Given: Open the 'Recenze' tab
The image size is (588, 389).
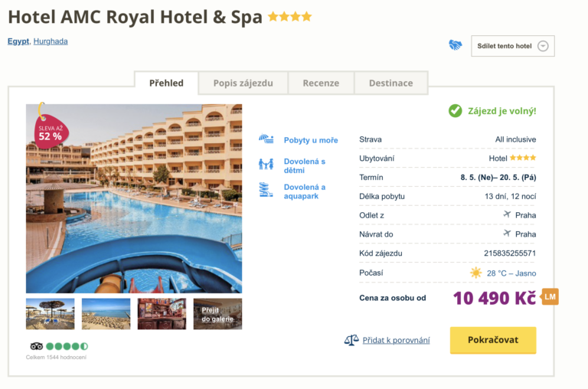Looking at the screenshot, I should (321, 83).
